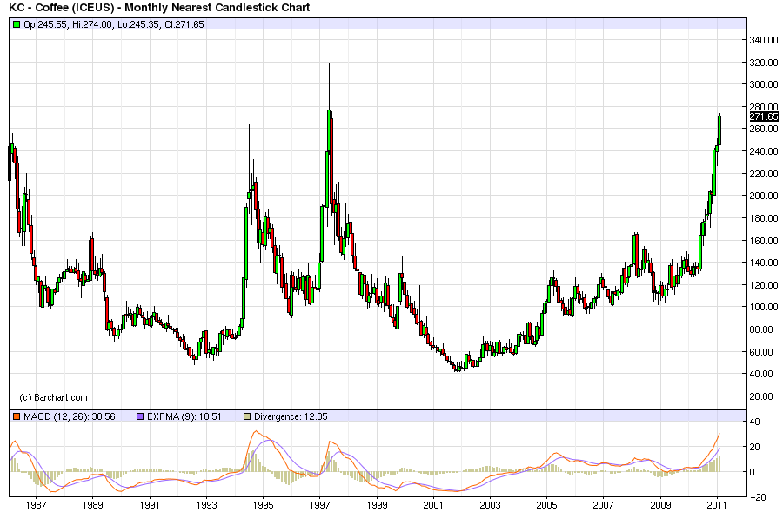783x532 pixels.
Task: Click the orange MACD legend swatch
Action: 17,416
